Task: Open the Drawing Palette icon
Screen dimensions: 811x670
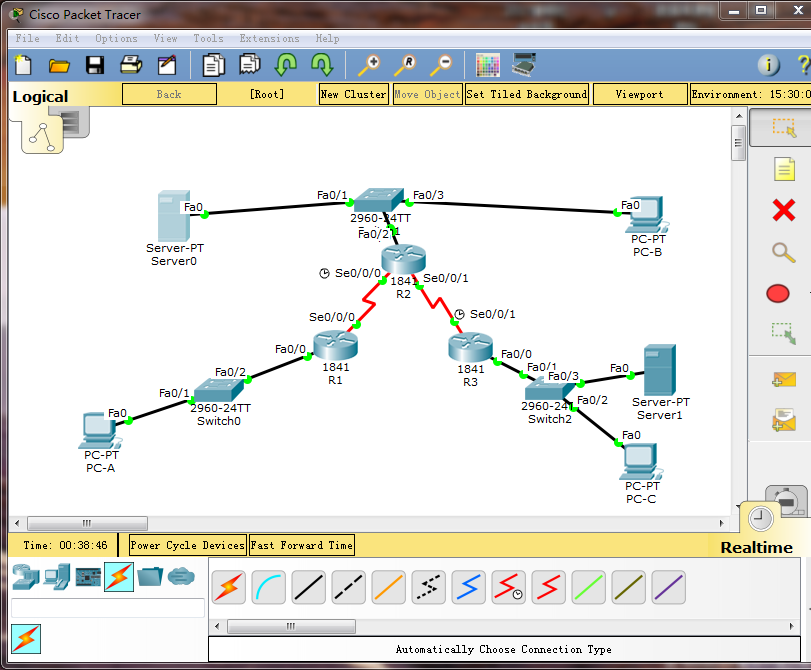Action: 487,65
